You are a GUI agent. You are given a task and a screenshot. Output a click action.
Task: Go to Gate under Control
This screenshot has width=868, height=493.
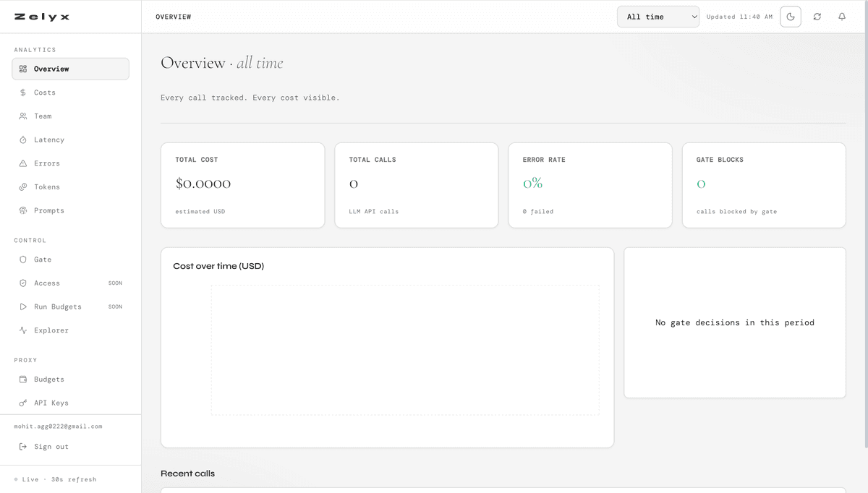point(70,260)
